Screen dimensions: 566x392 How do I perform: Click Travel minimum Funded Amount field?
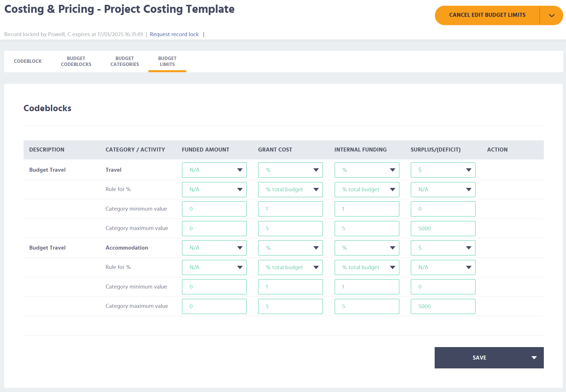pos(214,209)
